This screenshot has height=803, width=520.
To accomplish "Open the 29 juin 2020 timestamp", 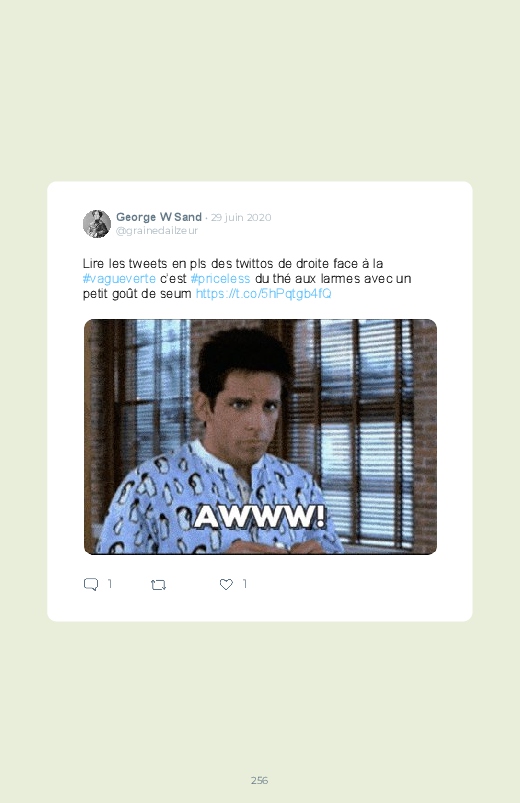I will tap(241, 217).
